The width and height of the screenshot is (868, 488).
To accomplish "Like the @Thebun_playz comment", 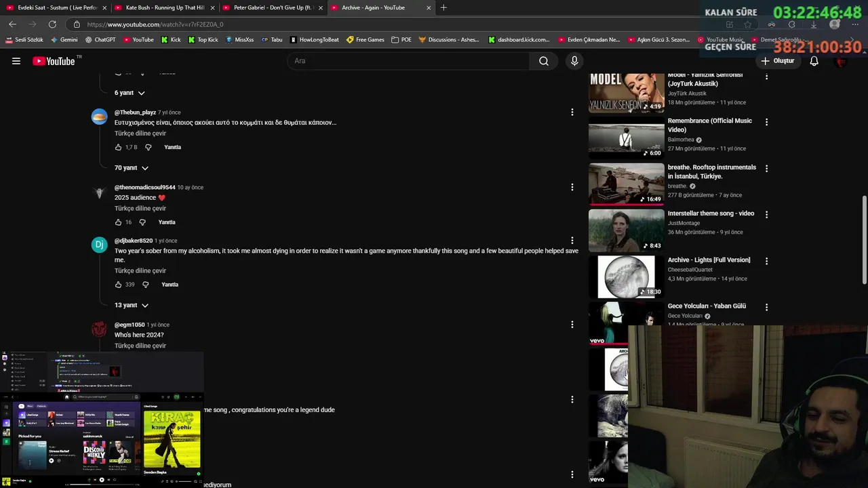I will click(x=119, y=147).
